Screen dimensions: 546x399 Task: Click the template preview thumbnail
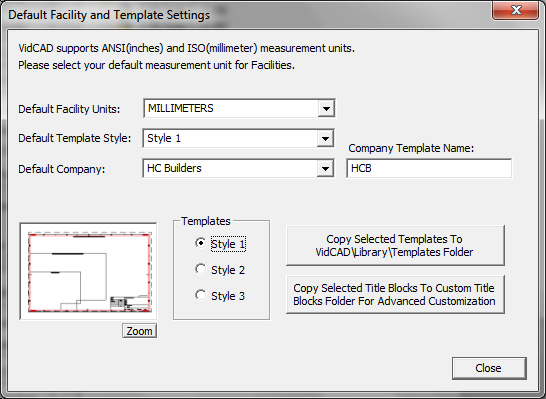88,272
